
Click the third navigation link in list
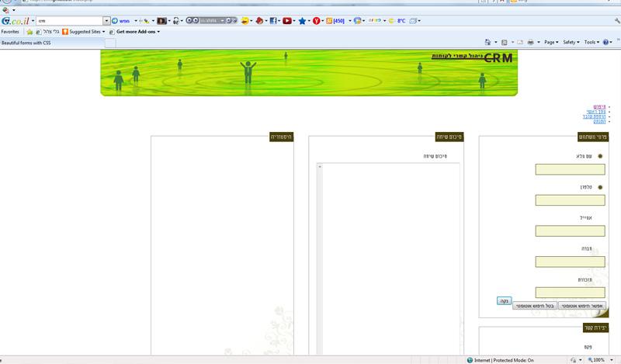click(594, 116)
